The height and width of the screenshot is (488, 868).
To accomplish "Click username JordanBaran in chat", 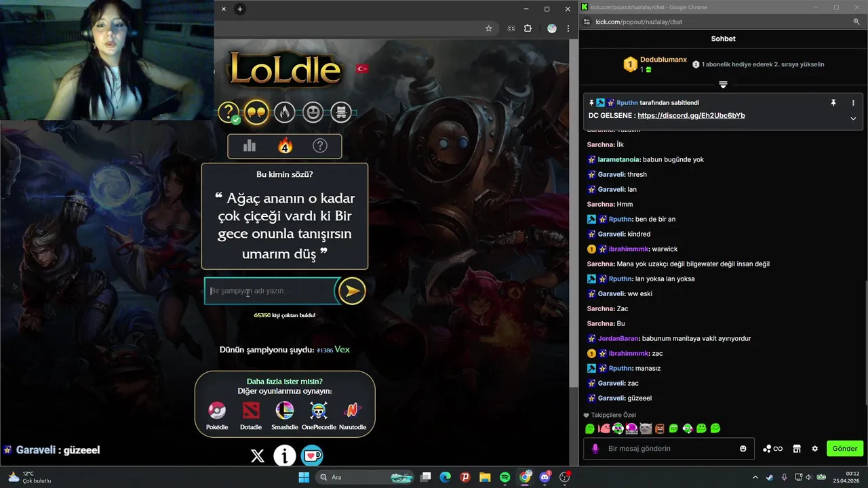I will pos(618,339).
